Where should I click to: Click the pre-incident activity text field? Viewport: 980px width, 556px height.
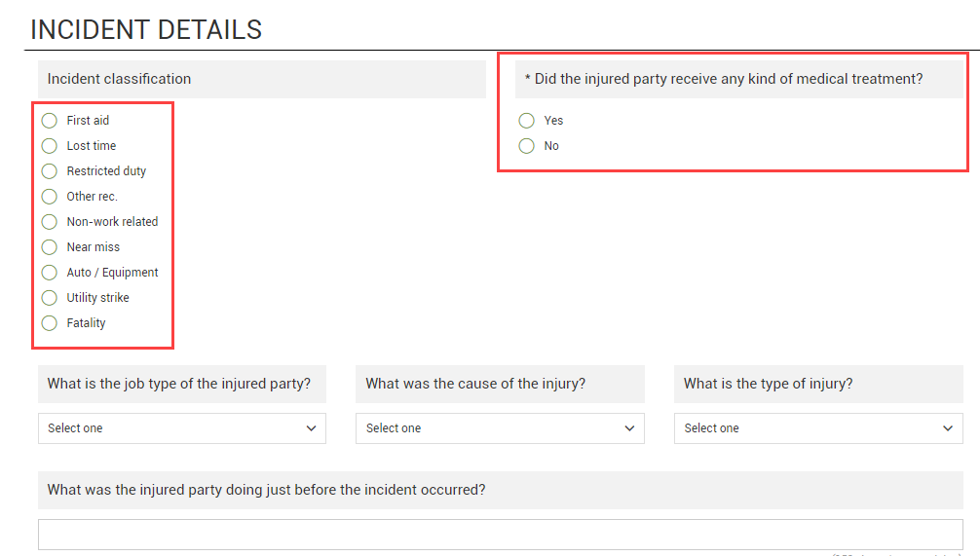coord(500,535)
